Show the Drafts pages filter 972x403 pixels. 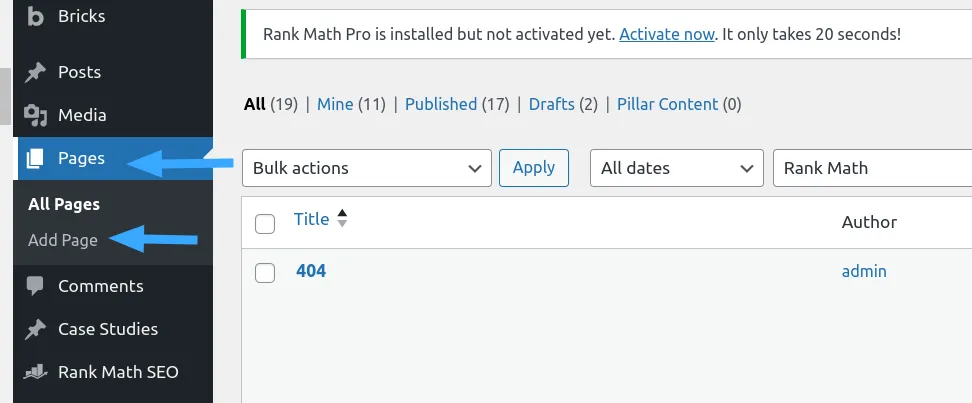point(552,104)
